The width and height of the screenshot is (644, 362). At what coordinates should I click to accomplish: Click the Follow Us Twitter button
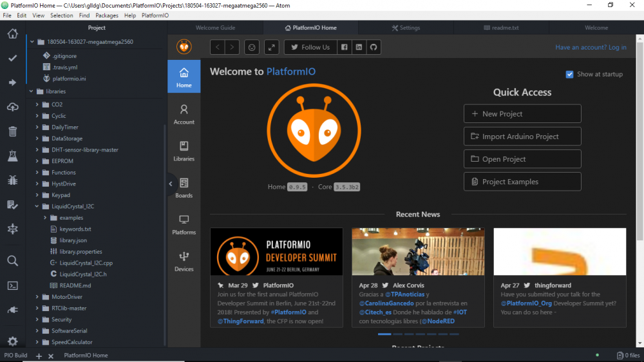tap(310, 47)
